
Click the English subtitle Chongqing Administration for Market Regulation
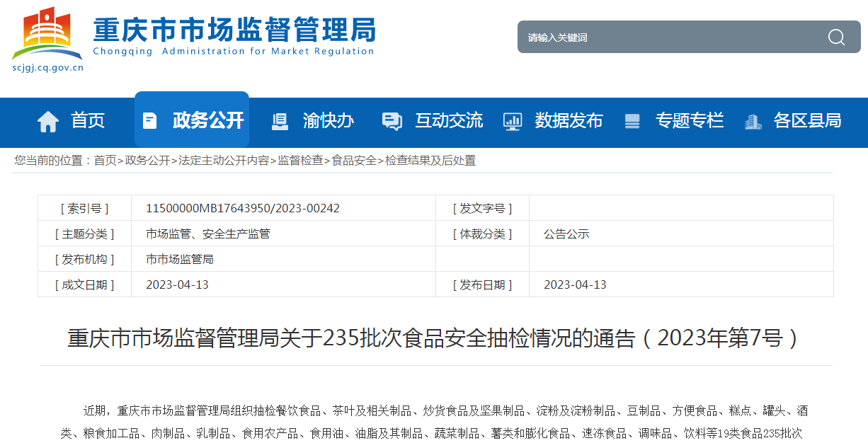click(234, 52)
